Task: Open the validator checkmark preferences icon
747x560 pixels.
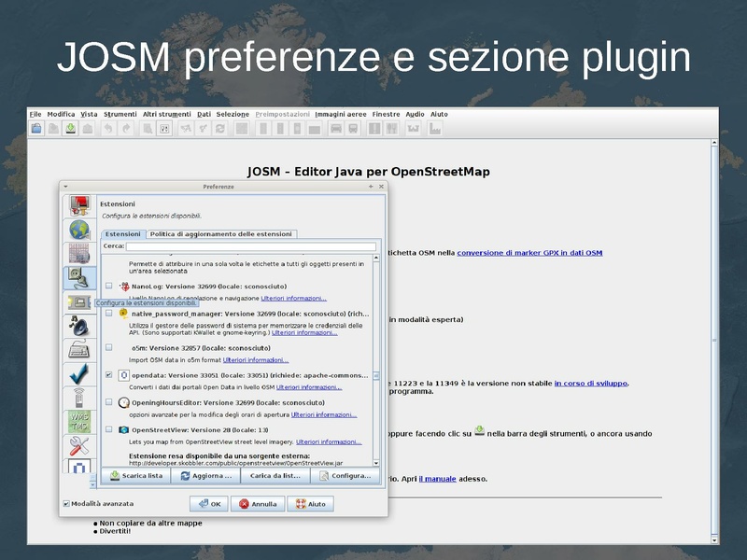Action: tap(79, 375)
